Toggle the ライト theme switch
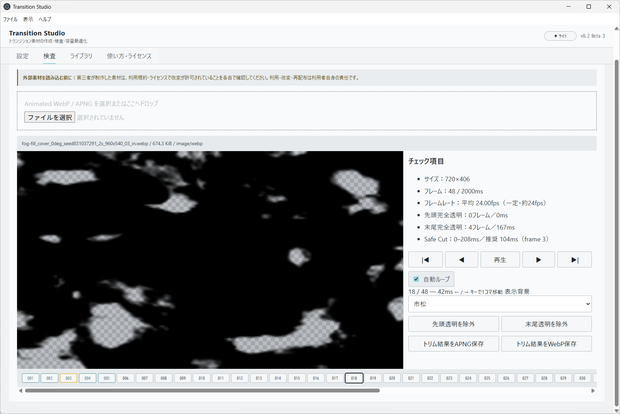 [x=560, y=36]
